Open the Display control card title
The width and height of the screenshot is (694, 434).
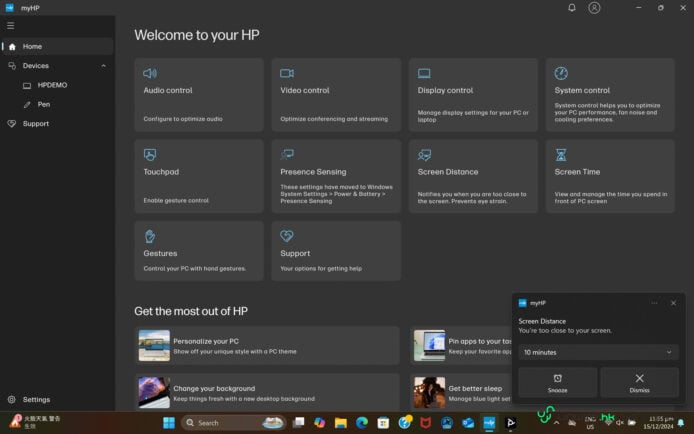pyautogui.click(x=445, y=90)
